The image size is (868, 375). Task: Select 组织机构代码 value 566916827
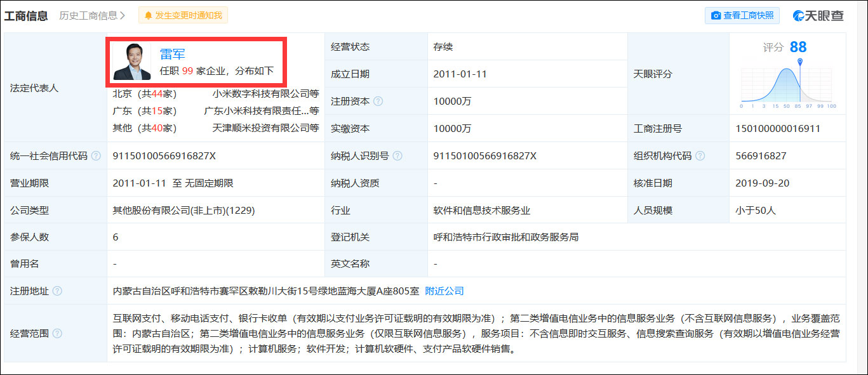761,155
